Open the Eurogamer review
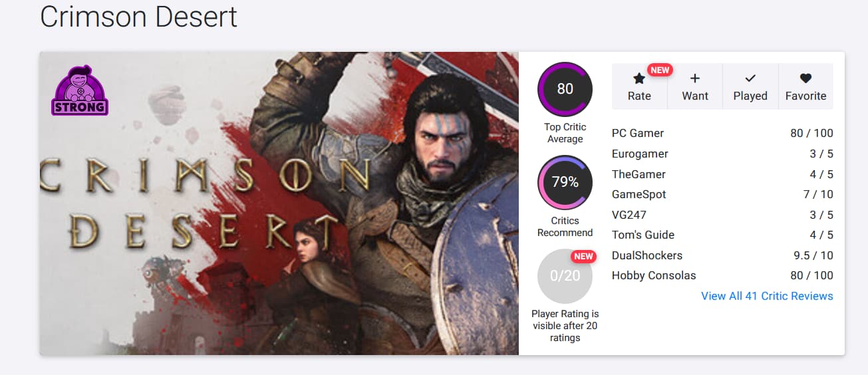This screenshot has width=868, height=375. coord(640,154)
